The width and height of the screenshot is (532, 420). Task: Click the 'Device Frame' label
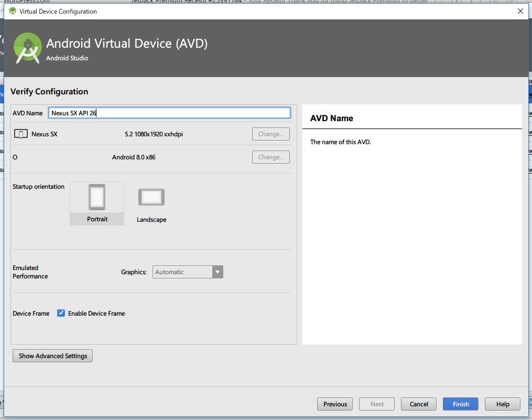(31, 314)
